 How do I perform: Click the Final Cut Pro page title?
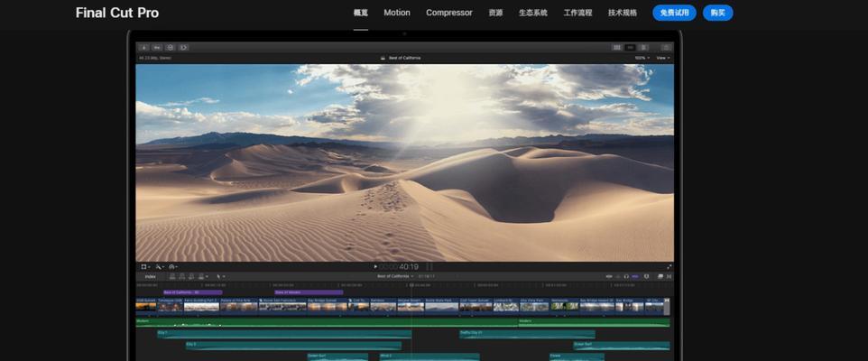point(117,13)
